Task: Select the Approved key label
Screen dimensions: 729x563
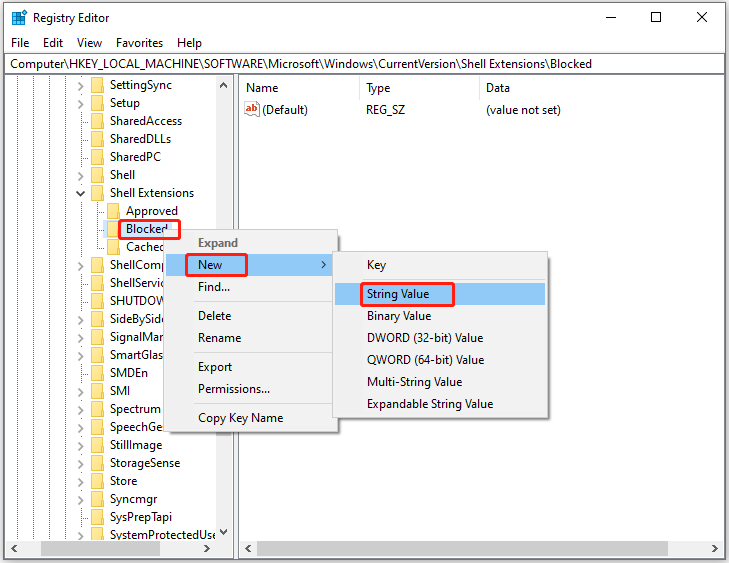Action: 152,211
